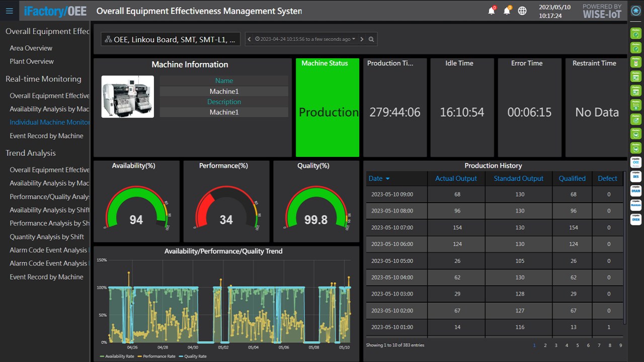The image size is (644, 362).
Task: Toggle Performance Rate series in chart legend
Action: coord(155,356)
